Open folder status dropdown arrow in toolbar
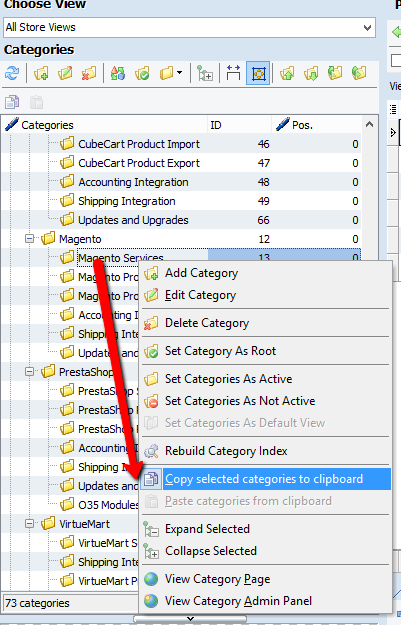 [179, 73]
